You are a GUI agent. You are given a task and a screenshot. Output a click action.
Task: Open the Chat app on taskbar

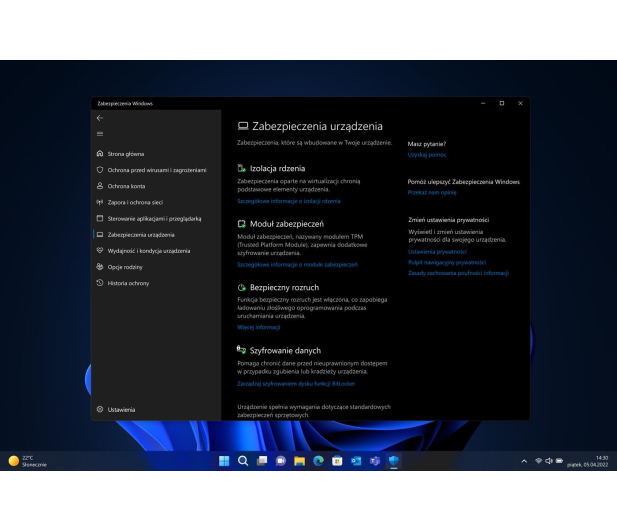[281, 461]
